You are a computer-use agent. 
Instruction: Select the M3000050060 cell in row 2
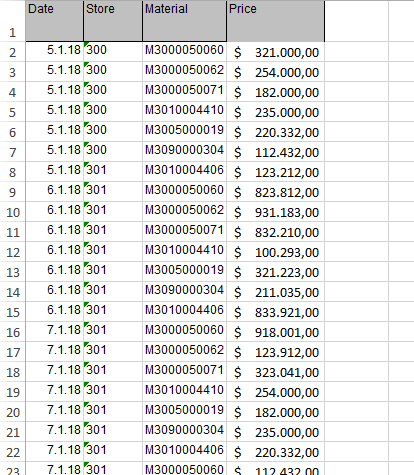point(184,52)
